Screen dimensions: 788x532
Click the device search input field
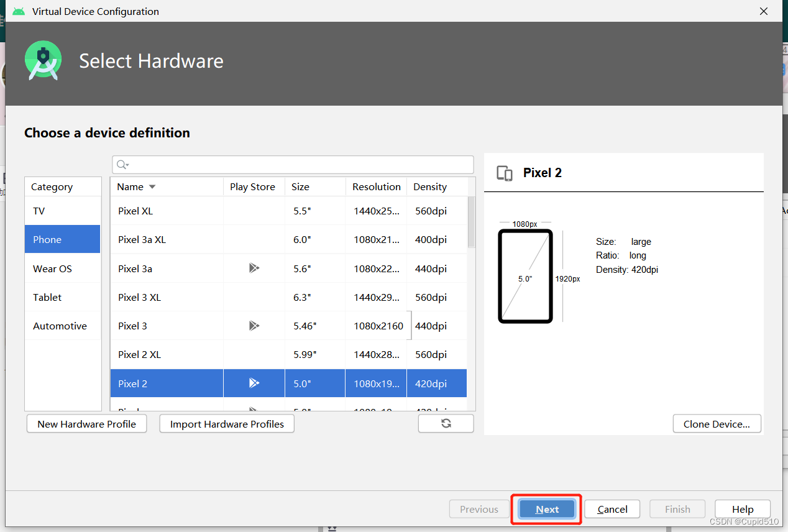coord(293,164)
